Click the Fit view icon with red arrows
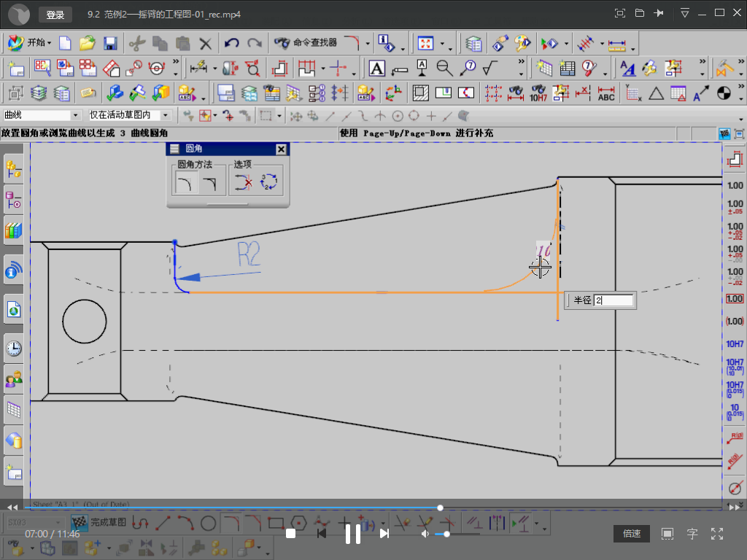747x560 pixels. coord(425,43)
